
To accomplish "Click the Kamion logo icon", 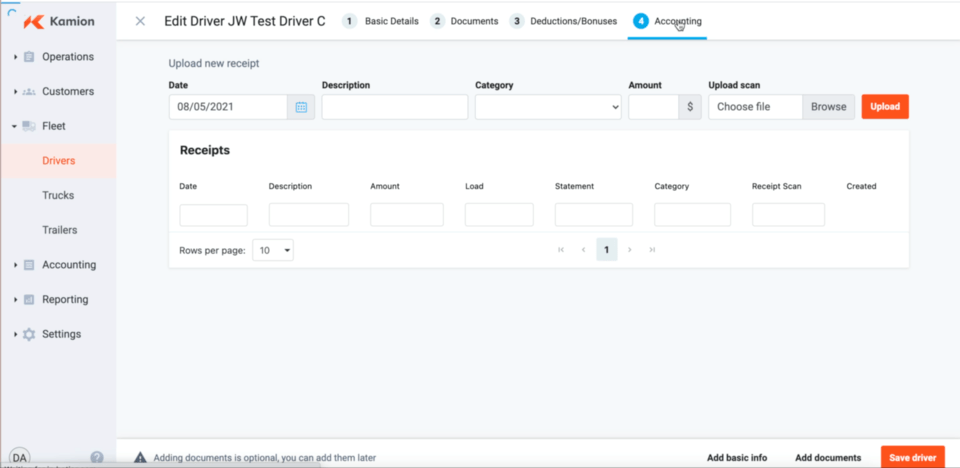I will pyautogui.click(x=32, y=21).
